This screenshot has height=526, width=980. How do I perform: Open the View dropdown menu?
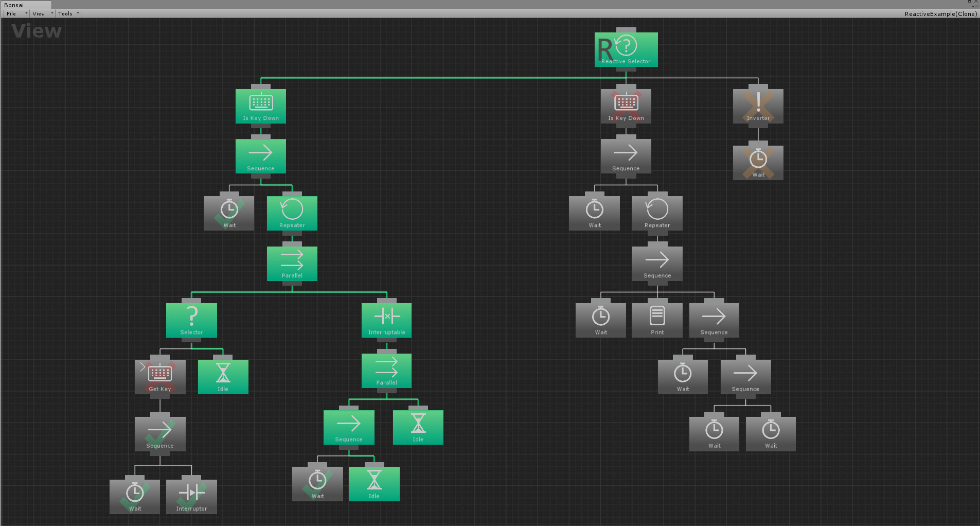(42, 13)
